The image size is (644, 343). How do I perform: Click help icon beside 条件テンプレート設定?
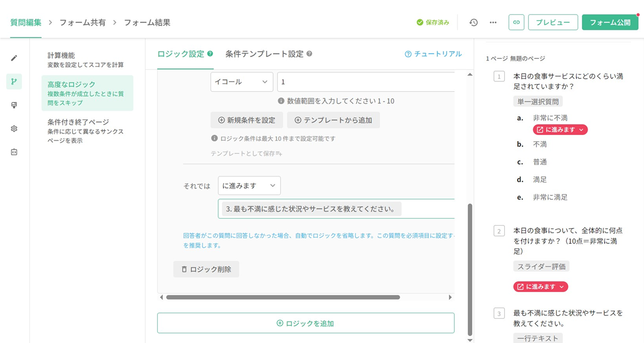tap(309, 54)
